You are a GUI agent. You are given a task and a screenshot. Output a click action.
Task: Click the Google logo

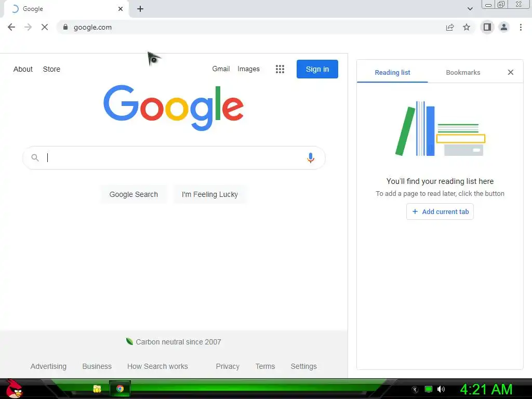tap(174, 108)
